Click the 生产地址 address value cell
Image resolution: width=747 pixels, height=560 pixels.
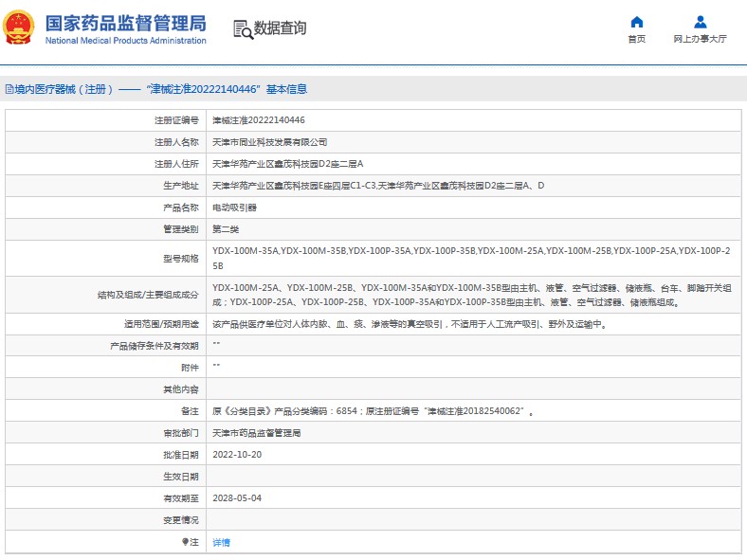pyautogui.click(x=377, y=186)
